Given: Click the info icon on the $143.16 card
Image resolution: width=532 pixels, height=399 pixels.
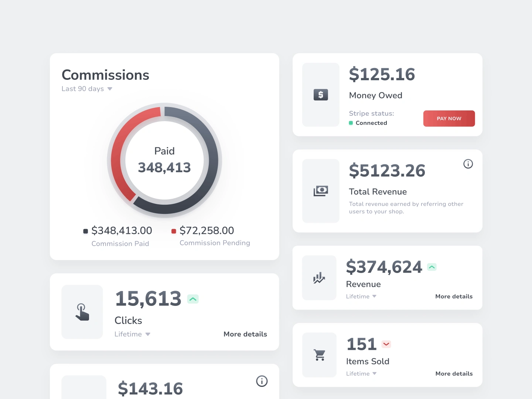Looking at the screenshot, I should pos(262,381).
